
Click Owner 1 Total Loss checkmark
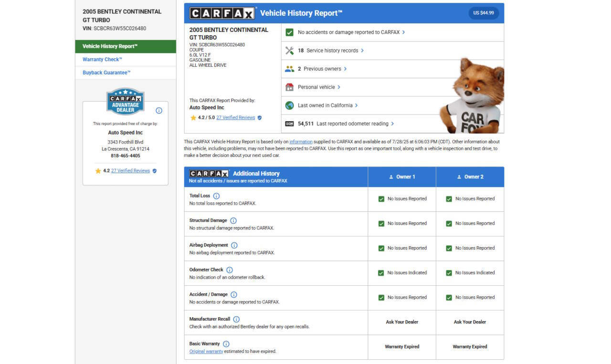pyautogui.click(x=381, y=199)
